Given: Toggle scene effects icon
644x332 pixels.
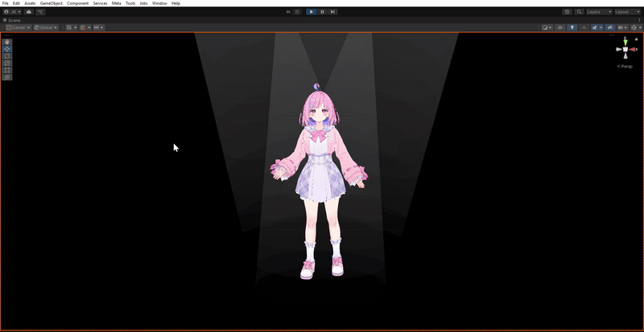Looking at the screenshot, I should click(x=594, y=27).
